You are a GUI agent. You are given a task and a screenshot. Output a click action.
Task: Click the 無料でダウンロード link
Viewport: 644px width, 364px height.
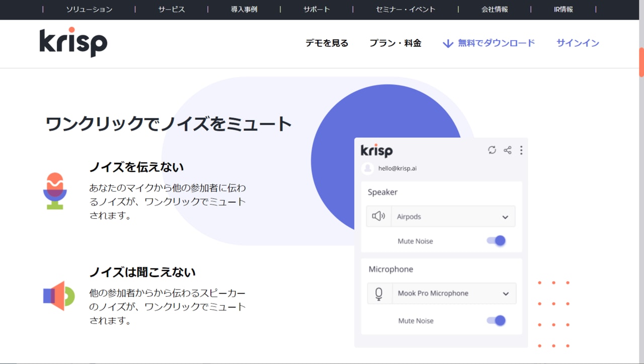[x=496, y=43]
